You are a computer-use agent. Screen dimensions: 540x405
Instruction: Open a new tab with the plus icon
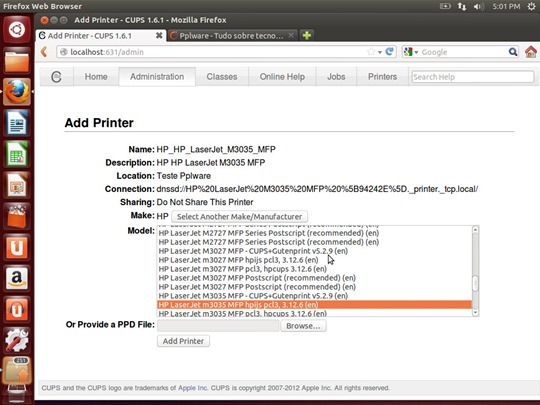[307, 35]
